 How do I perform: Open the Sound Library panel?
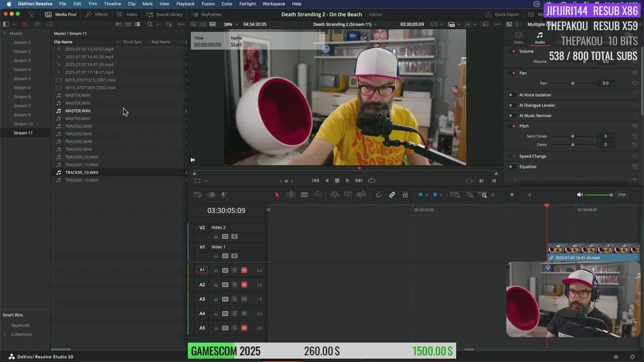click(164, 15)
